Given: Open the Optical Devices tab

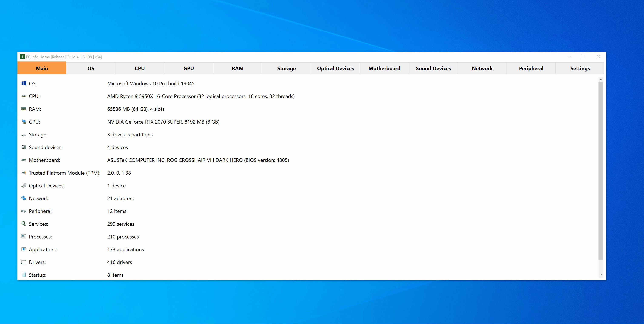Looking at the screenshot, I should (335, 68).
